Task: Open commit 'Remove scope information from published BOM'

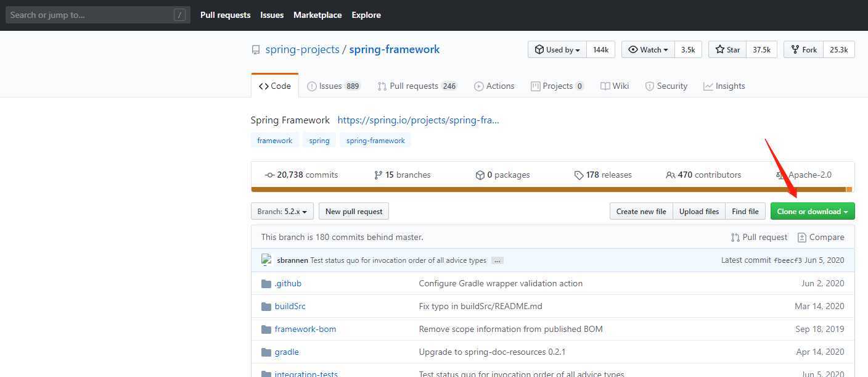Action: tap(511, 329)
